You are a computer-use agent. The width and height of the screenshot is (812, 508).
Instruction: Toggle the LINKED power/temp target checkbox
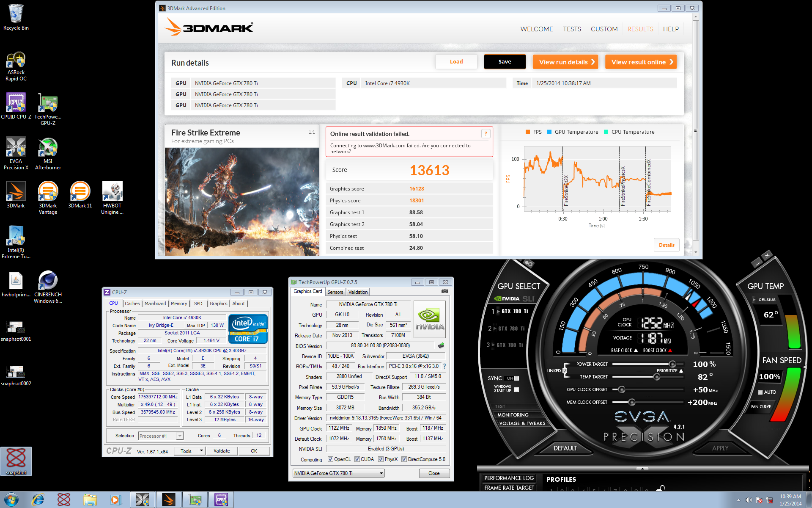tap(565, 370)
